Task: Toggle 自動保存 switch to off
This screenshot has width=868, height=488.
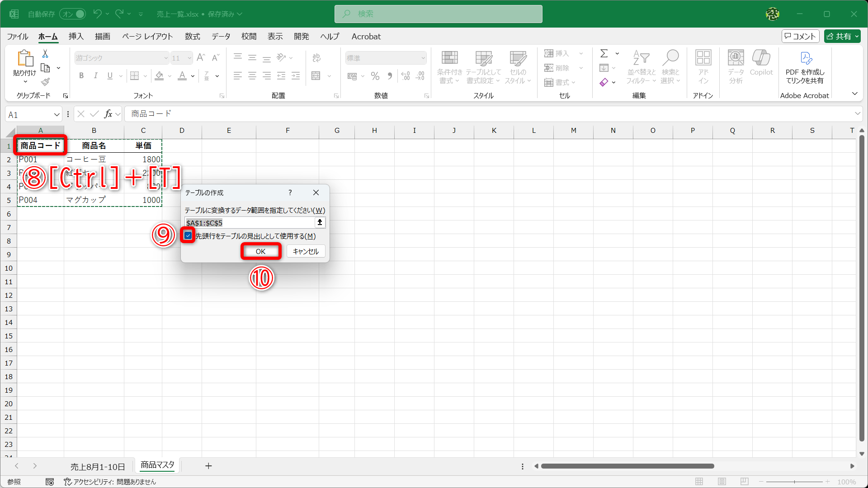Action: (x=72, y=14)
